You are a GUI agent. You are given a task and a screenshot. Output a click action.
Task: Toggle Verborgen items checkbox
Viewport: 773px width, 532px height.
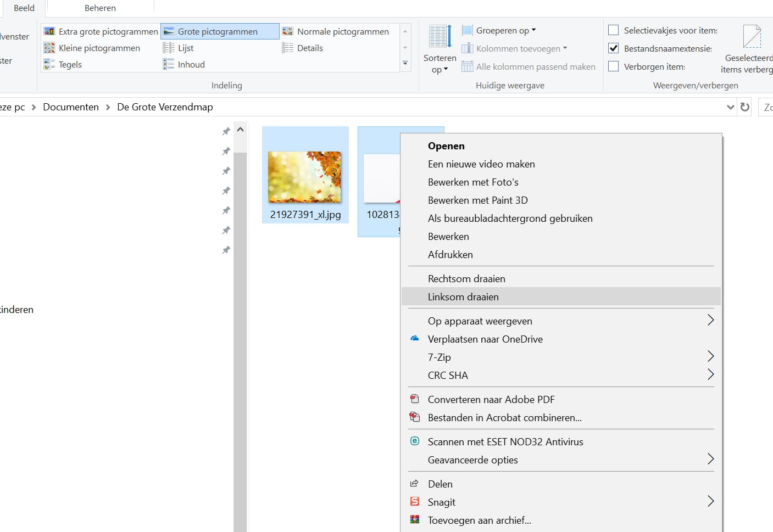(x=614, y=66)
